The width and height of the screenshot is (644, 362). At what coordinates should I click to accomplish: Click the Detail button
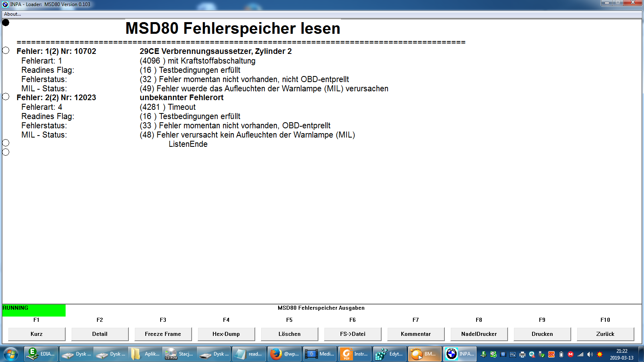point(100,334)
